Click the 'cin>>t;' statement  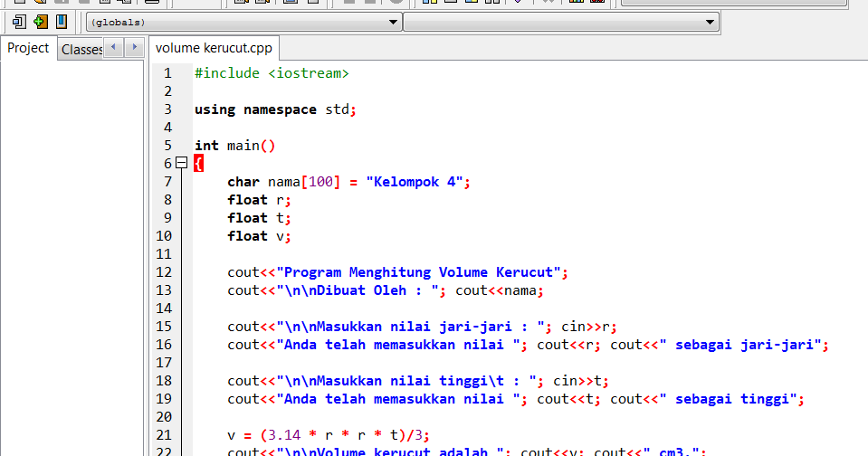coord(581,381)
